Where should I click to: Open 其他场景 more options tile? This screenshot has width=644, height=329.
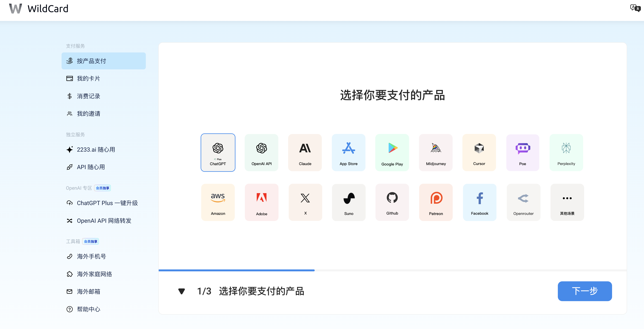567,202
